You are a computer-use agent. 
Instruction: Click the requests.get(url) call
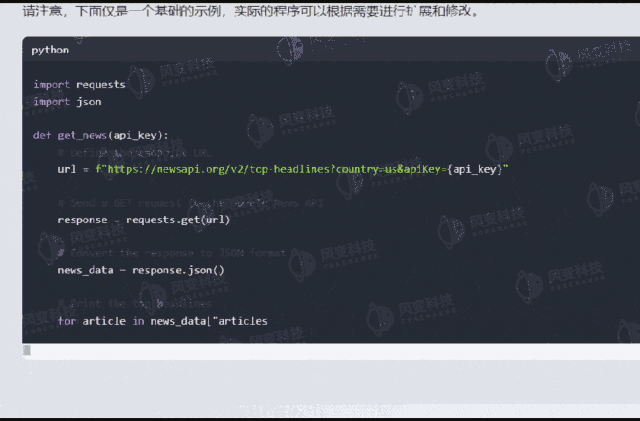pos(178,220)
